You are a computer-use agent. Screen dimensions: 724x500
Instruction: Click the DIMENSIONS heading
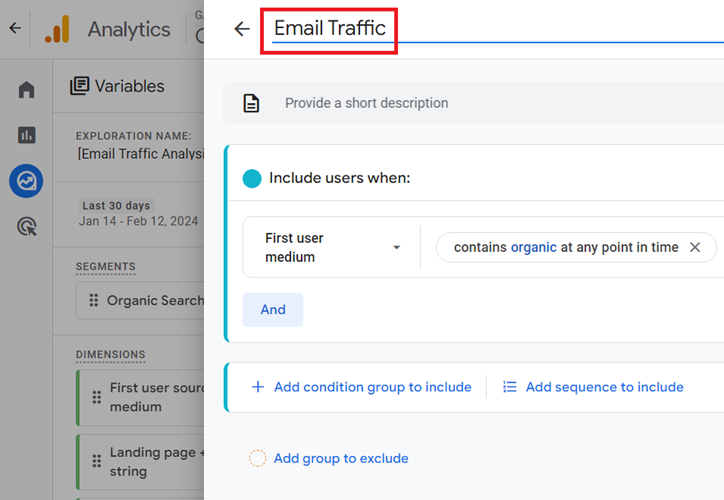[110, 355]
